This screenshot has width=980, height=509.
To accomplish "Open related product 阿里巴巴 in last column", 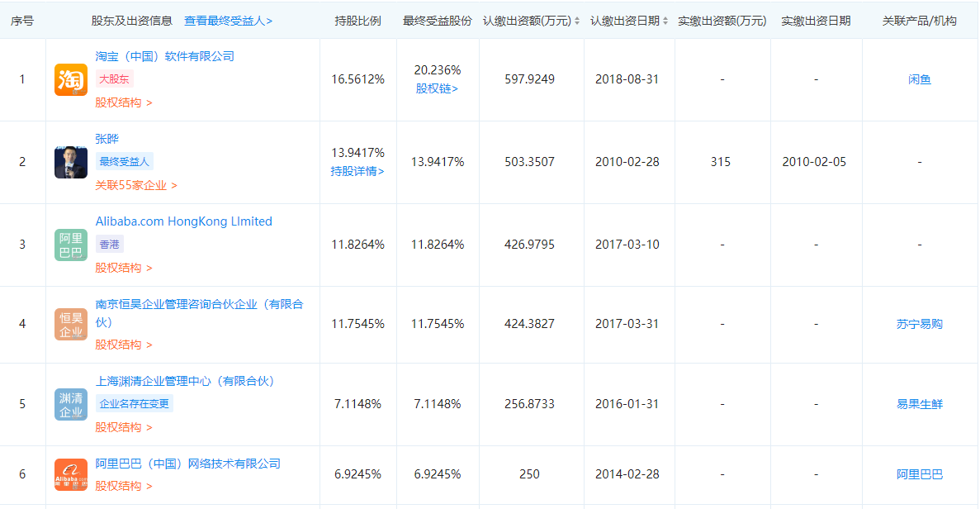I will (x=920, y=474).
